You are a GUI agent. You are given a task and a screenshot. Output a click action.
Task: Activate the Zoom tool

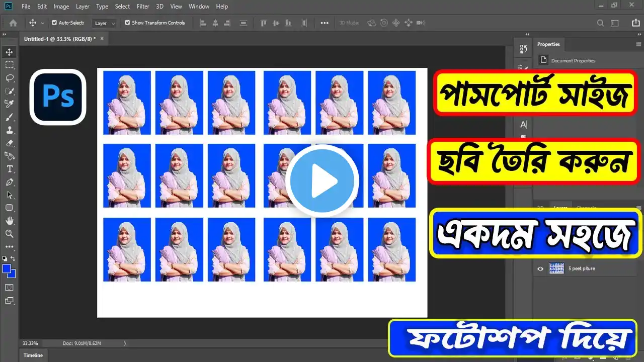tap(9, 234)
